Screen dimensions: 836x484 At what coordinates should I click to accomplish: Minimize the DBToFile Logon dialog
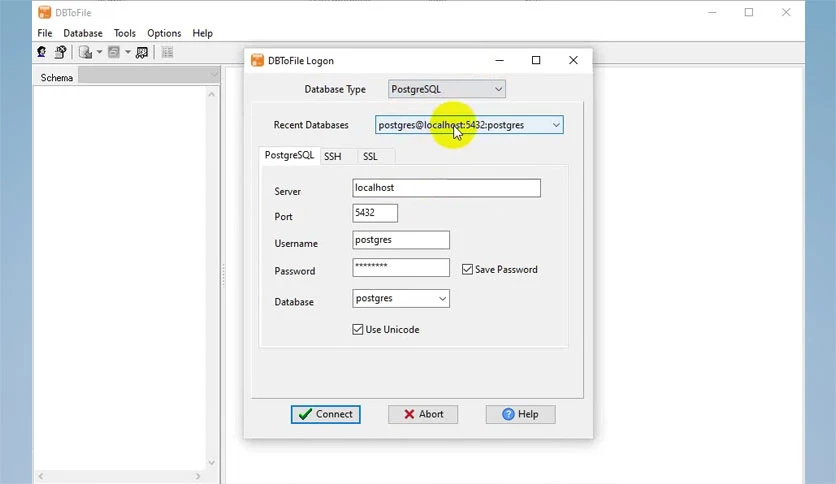pos(500,60)
